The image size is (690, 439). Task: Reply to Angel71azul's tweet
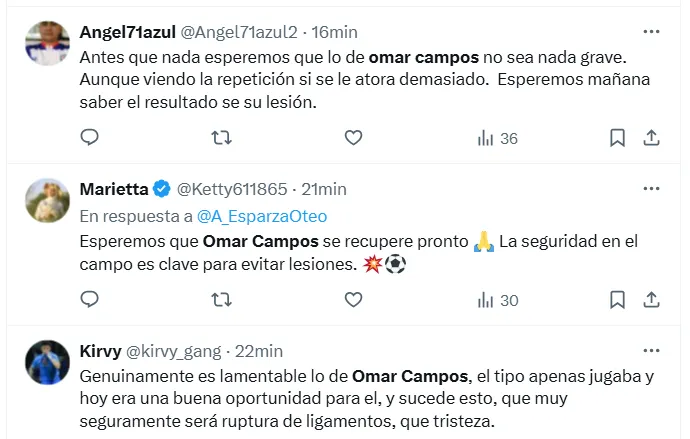click(89, 137)
